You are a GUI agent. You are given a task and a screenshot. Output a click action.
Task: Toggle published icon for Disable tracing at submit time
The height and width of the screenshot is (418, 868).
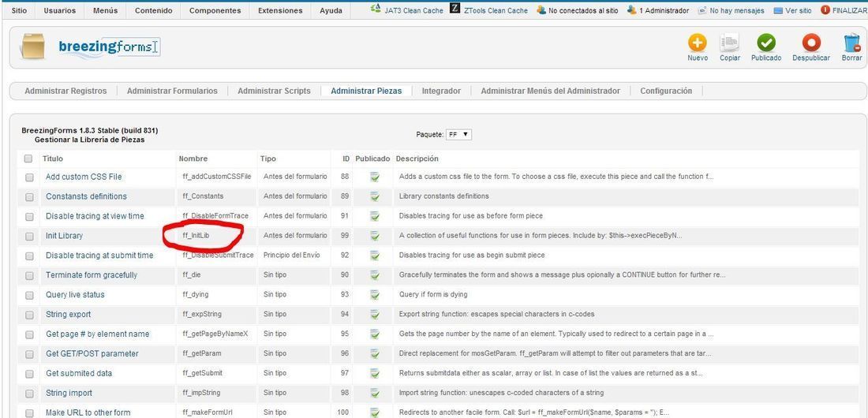375,256
